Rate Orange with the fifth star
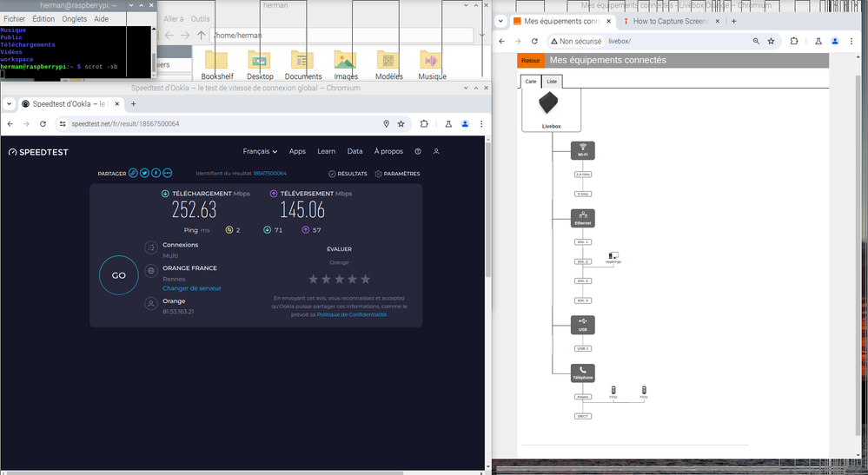 coord(365,279)
